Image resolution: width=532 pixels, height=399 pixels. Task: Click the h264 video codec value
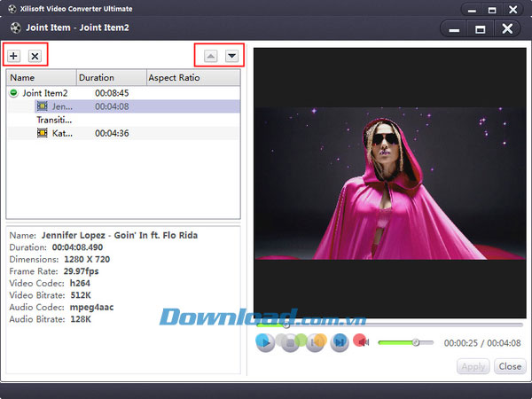pos(80,283)
